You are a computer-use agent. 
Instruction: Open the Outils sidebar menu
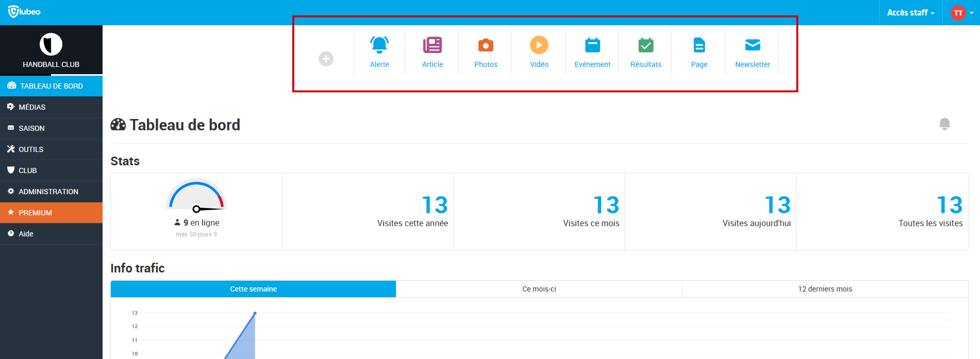51,149
